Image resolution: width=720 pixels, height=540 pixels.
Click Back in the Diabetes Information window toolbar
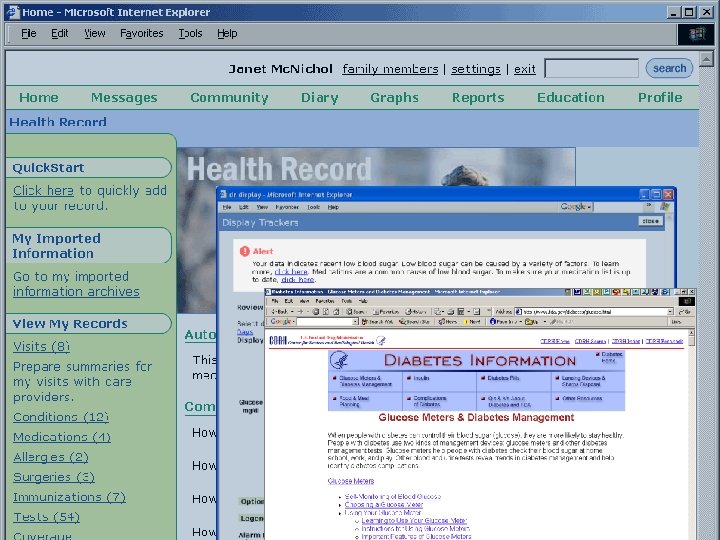(281, 312)
